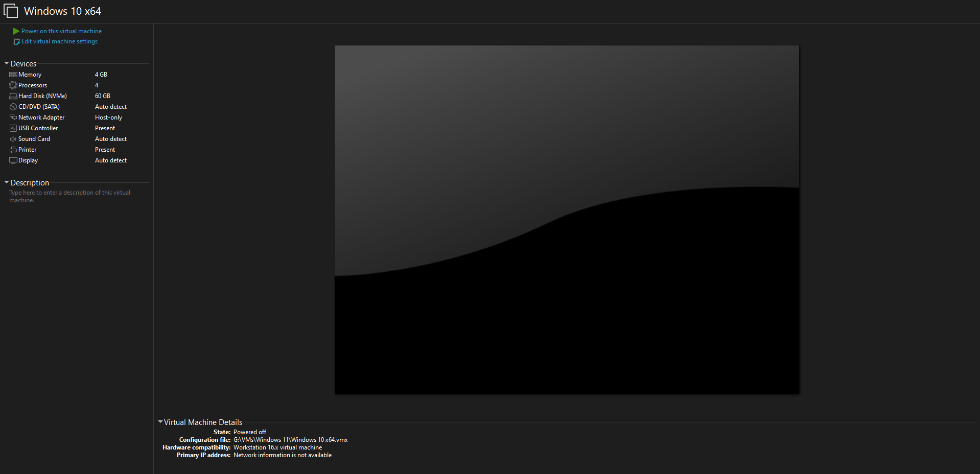The image size is (980, 474).
Task: Click Workstation 16.x virtual machine text
Action: click(278, 447)
